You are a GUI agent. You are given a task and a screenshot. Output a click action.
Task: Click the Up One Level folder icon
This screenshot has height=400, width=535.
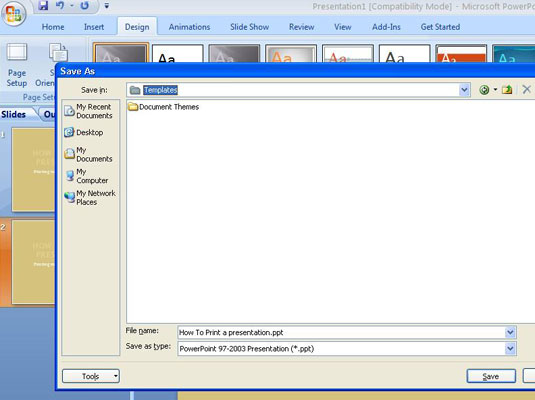coord(507,90)
